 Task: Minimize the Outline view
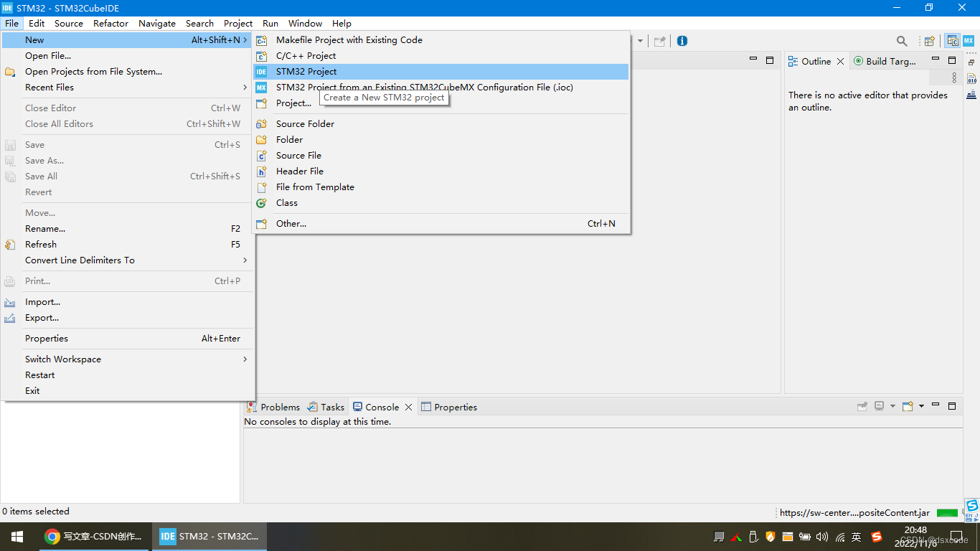tap(936, 60)
